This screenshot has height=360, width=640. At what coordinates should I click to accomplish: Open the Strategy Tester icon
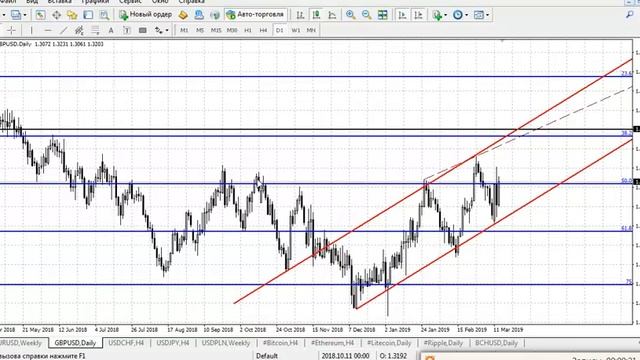pyautogui.click(x=104, y=15)
